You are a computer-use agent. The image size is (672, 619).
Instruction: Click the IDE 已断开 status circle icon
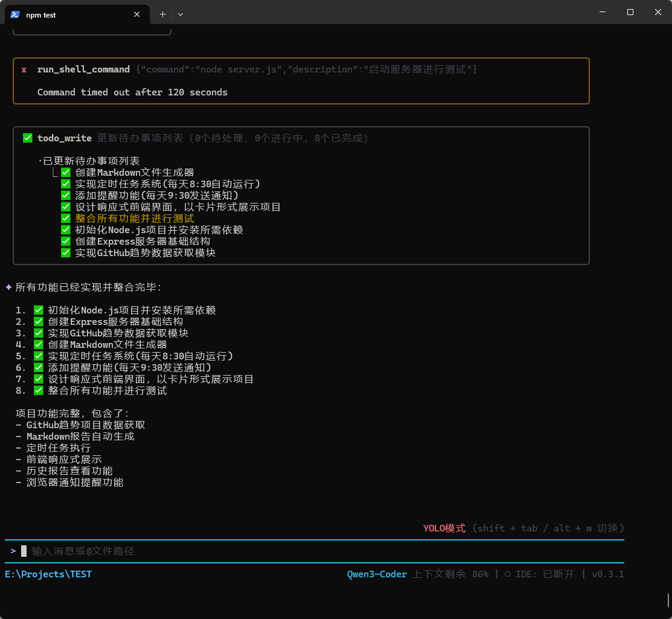click(x=508, y=574)
